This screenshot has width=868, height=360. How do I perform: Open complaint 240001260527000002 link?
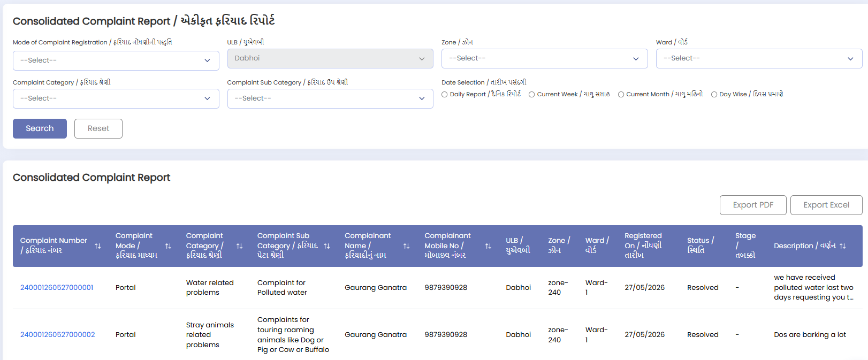click(58, 335)
